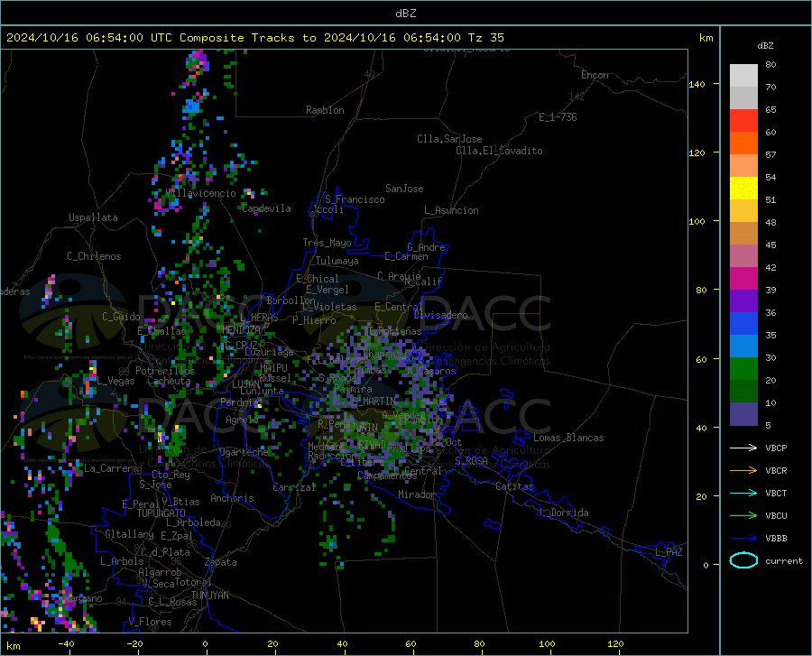The height and width of the screenshot is (656, 812).
Task: Click the S_ROSA label on map
Action: (x=471, y=460)
